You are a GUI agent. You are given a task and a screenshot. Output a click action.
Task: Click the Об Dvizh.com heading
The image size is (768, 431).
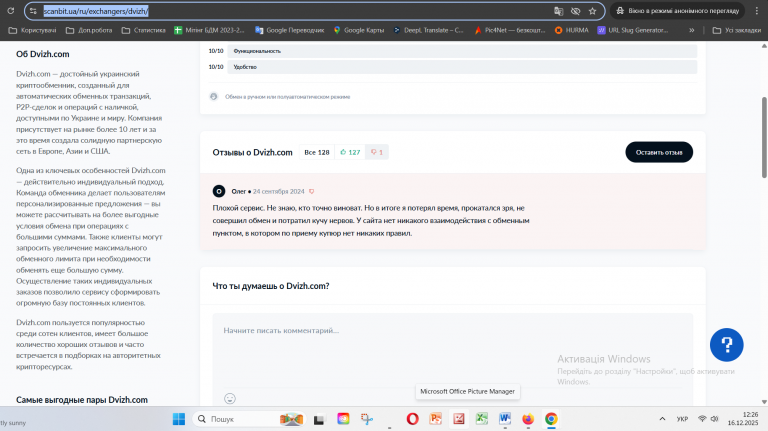[43, 54]
